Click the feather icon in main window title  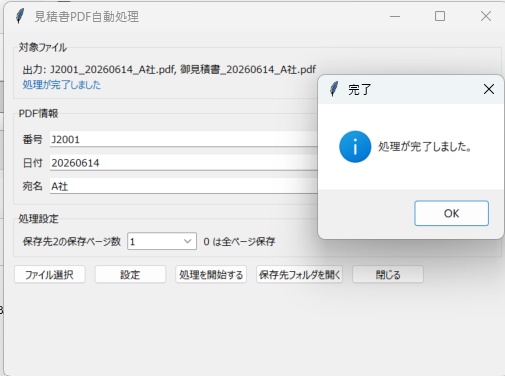20,16
